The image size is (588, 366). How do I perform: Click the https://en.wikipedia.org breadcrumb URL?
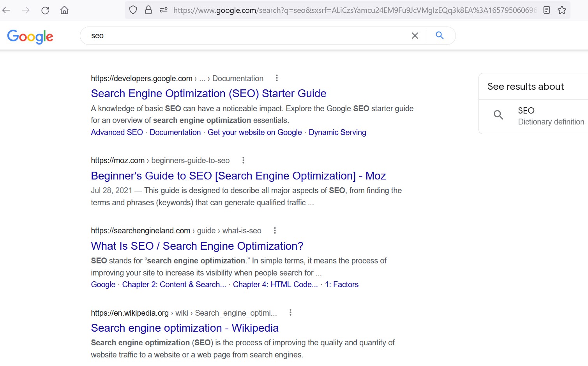130,313
